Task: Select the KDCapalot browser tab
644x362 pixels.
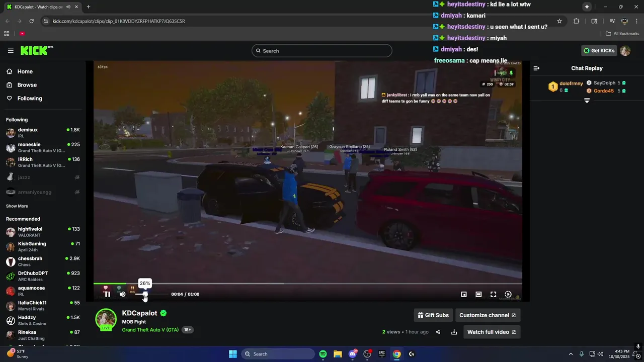Action: [x=43, y=7]
